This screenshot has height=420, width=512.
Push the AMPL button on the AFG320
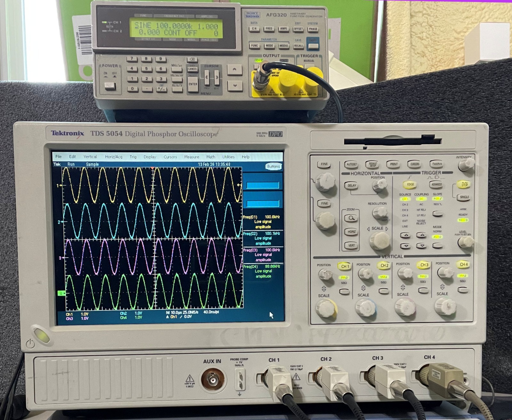(284, 29)
